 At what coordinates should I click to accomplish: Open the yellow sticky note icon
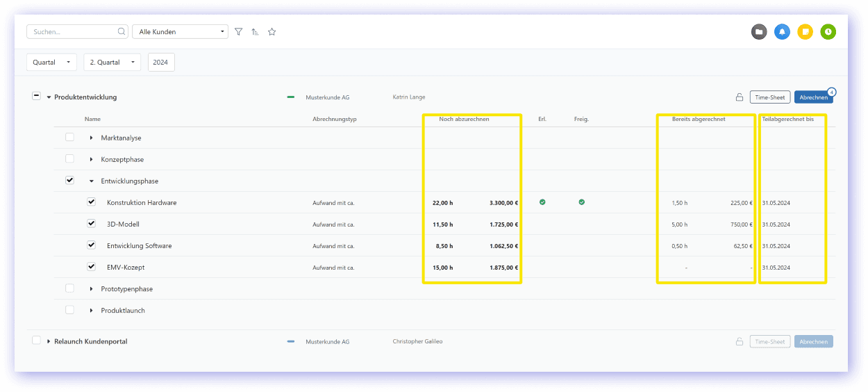pyautogui.click(x=805, y=32)
